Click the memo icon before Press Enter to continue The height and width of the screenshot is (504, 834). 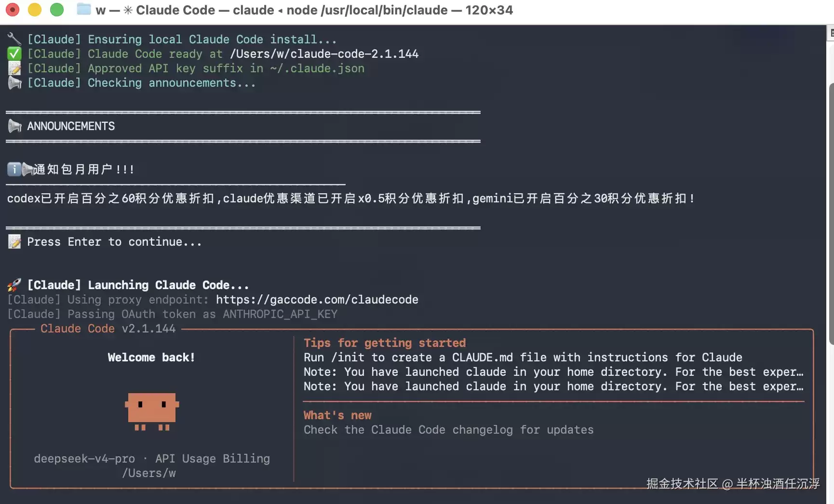[14, 241]
